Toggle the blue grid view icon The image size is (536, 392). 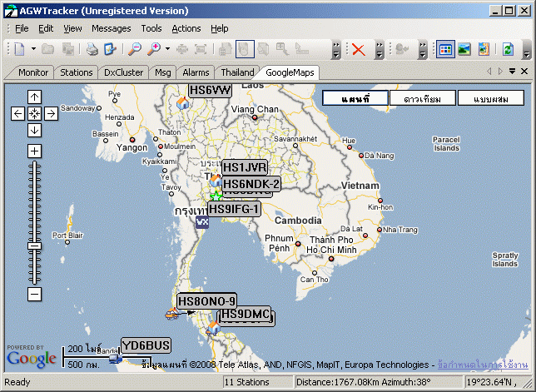coord(445,49)
